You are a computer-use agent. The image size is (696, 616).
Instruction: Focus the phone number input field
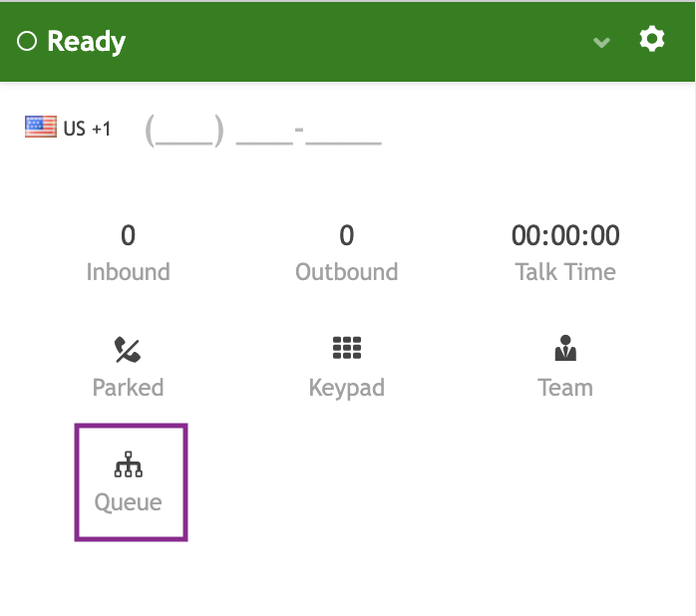[264, 131]
